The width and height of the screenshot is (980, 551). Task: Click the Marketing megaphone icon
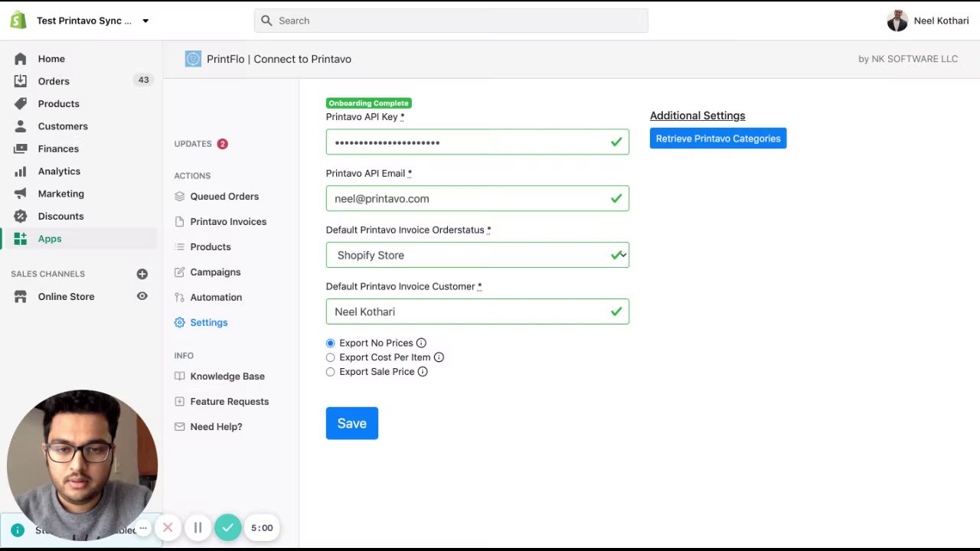(21, 194)
